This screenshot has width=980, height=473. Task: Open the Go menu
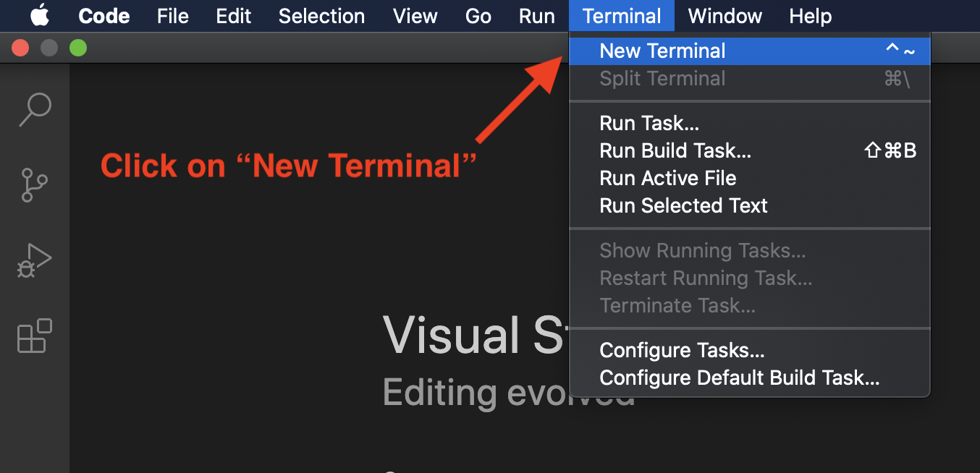[x=478, y=15]
